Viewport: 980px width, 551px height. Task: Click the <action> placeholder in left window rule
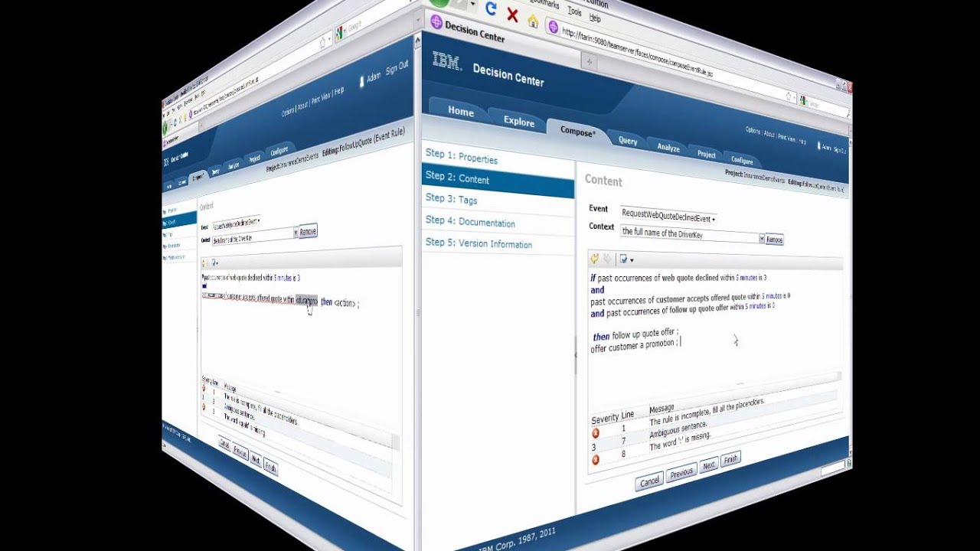(x=346, y=303)
